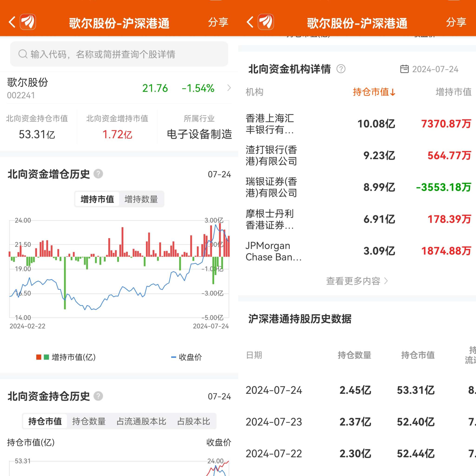
Task: Select 瑞银证券(香港)有限公司 row
Action: [357, 187]
